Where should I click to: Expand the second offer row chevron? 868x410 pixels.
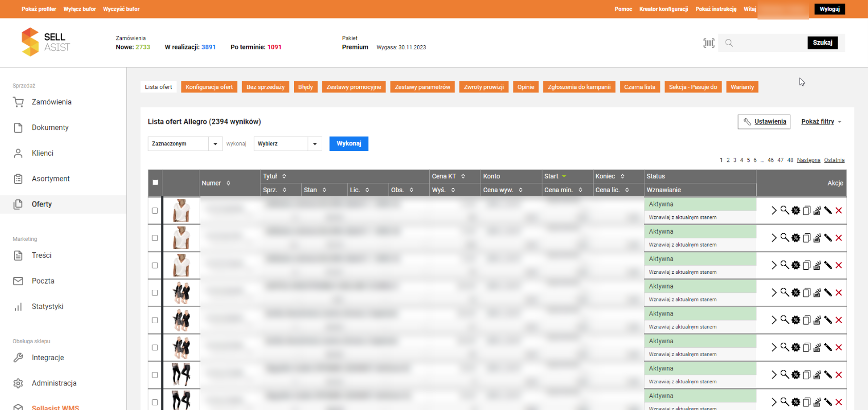774,238
